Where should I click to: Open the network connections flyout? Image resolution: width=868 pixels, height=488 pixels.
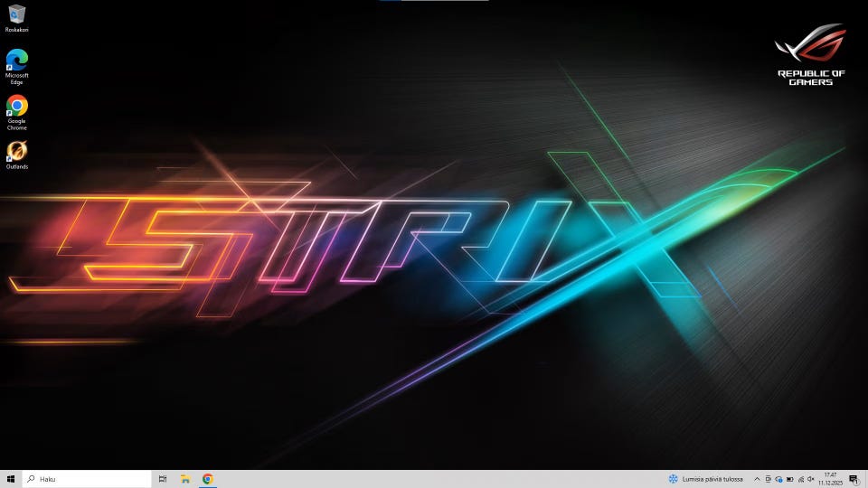coord(800,479)
